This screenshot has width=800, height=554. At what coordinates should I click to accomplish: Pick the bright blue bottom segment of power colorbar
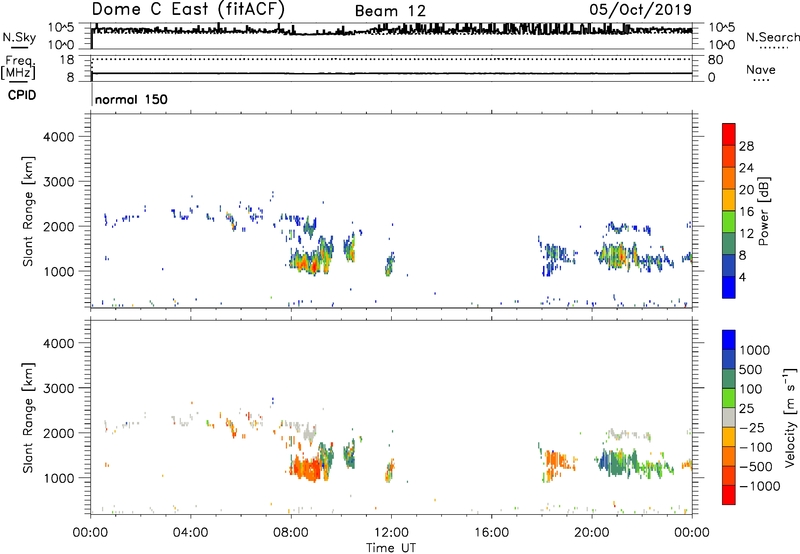click(729, 287)
